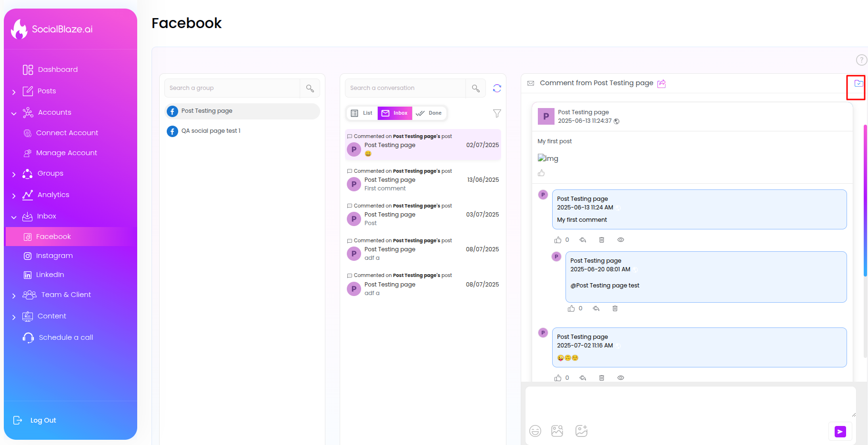
Task: Collapse the Accounts section chevron
Action: point(14,113)
